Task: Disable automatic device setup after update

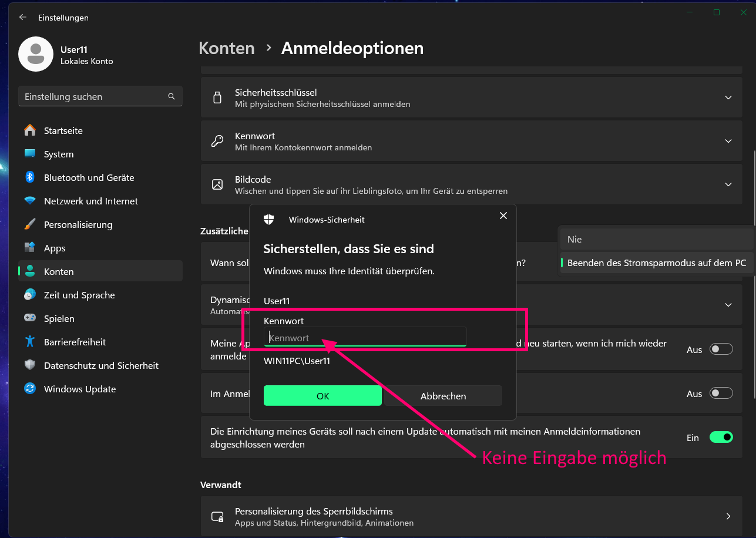Action: pos(721,438)
